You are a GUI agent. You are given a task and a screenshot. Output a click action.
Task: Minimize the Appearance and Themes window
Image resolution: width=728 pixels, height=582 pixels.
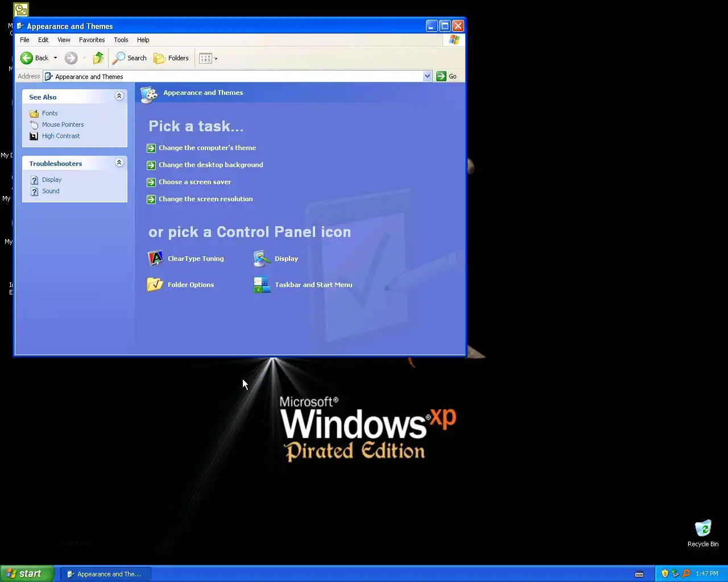(432, 26)
